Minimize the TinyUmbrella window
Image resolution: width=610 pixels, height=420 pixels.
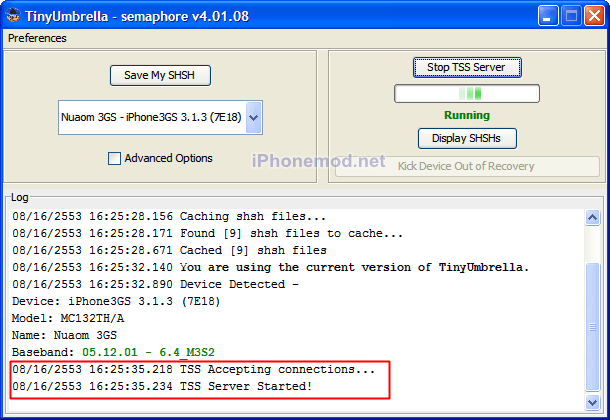click(x=548, y=16)
